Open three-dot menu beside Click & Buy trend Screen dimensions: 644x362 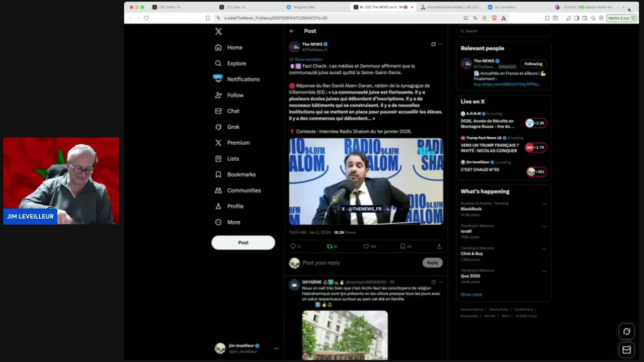544,249
